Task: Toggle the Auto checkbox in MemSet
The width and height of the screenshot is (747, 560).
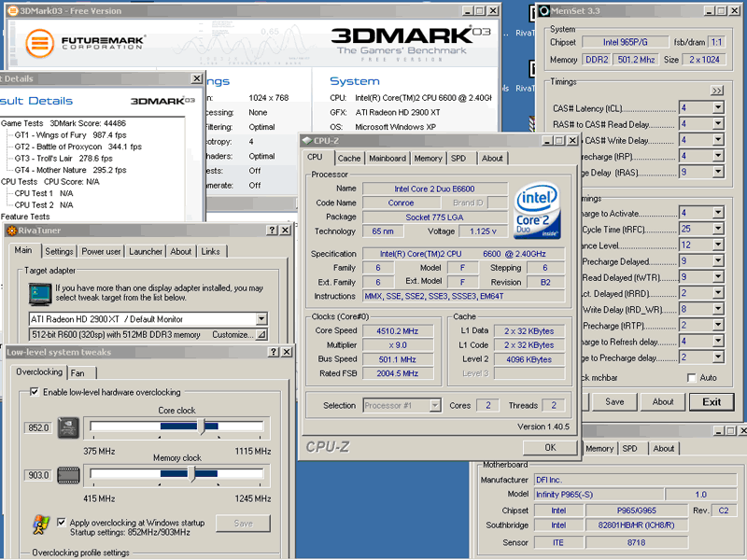Action: click(692, 378)
